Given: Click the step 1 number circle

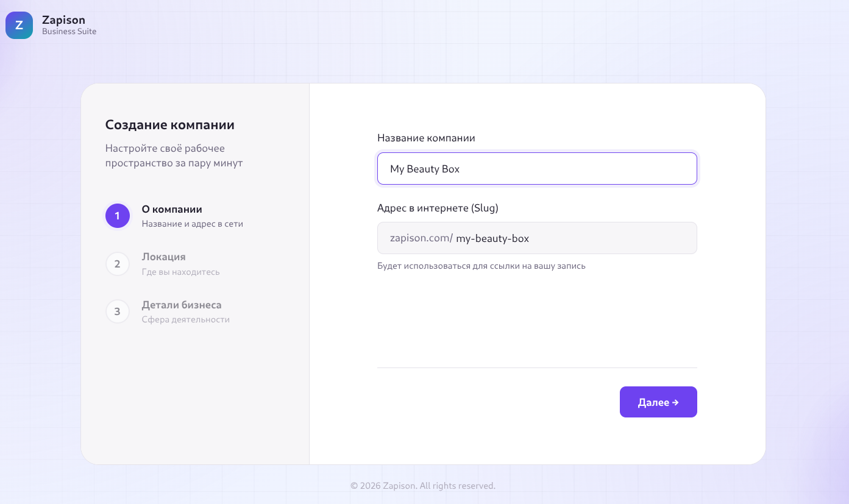Looking at the screenshot, I should click(118, 216).
